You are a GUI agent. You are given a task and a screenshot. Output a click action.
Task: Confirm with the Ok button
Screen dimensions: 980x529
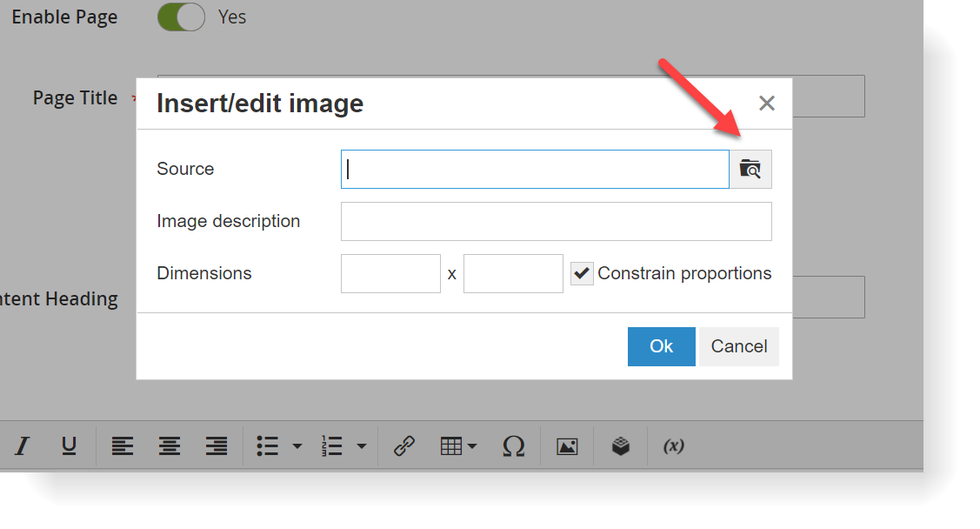(x=661, y=346)
